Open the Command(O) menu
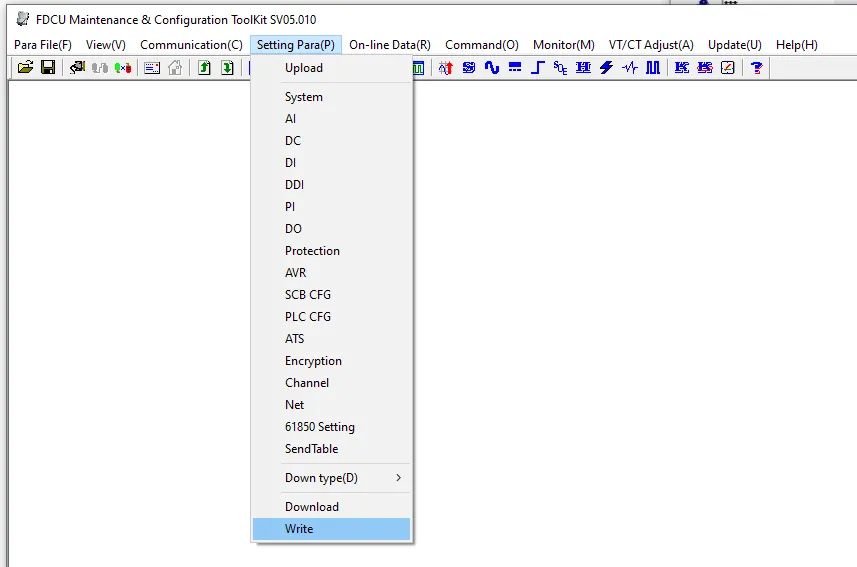 point(482,45)
